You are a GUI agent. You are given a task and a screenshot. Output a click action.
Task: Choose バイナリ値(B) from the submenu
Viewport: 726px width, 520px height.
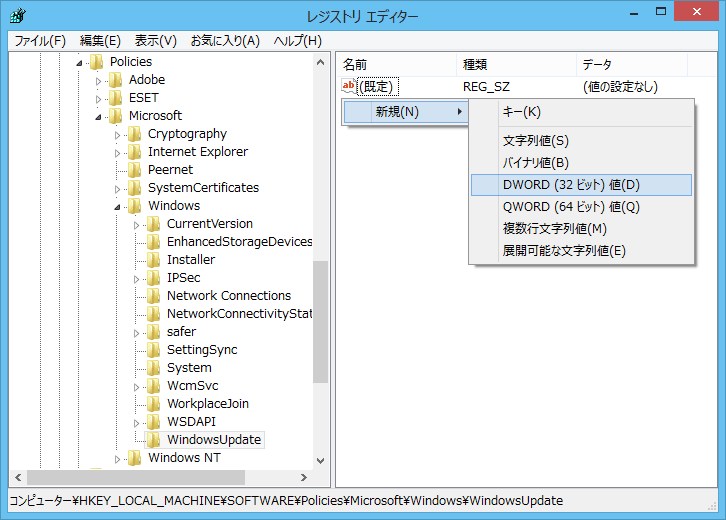pyautogui.click(x=581, y=163)
